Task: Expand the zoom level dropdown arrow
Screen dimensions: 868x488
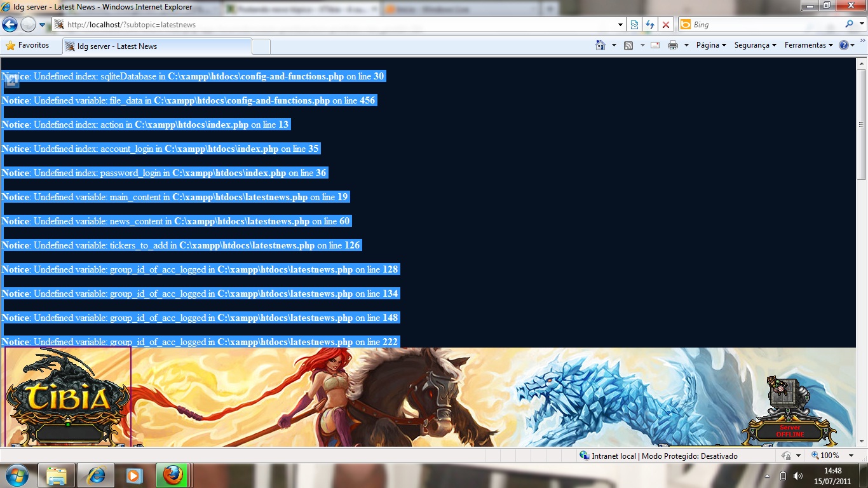Action: tap(851, 456)
